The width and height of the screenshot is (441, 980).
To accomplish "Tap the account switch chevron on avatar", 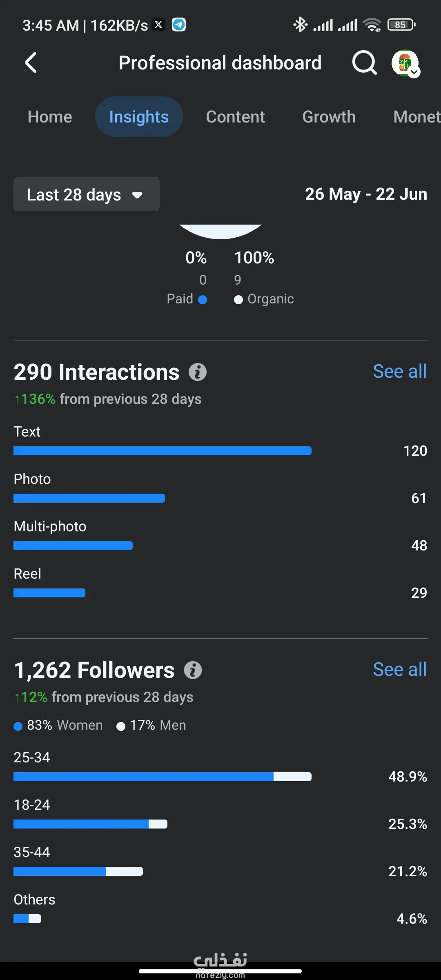I will click(414, 72).
